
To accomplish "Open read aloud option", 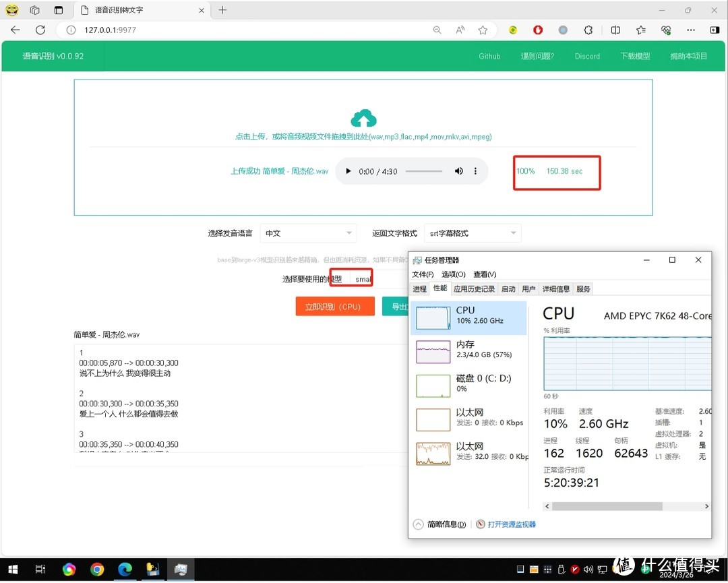I will [460, 30].
